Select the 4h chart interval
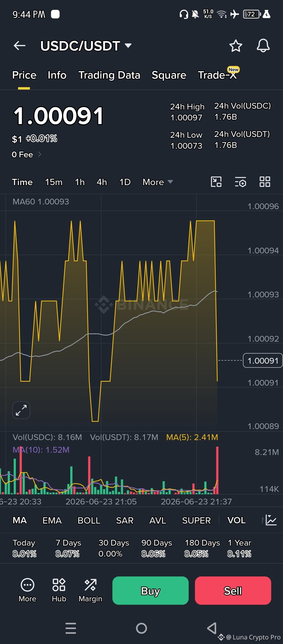The width and height of the screenshot is (283, 644). (102, 182)
